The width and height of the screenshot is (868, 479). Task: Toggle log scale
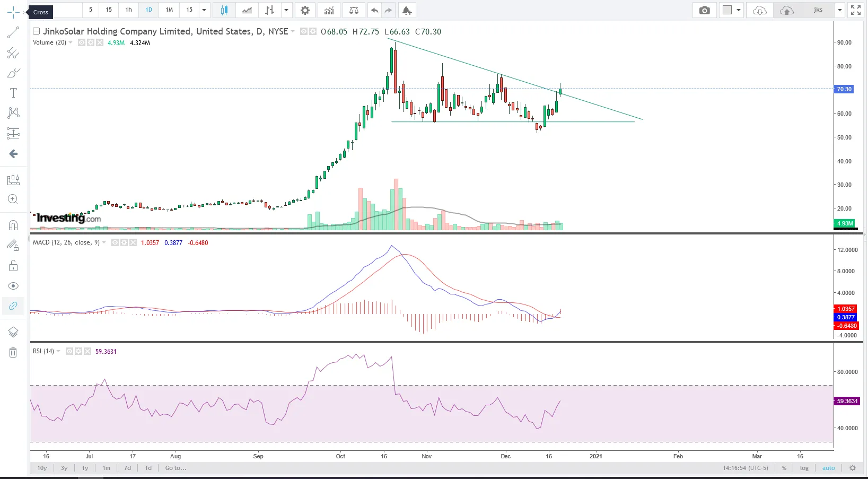coord(804,468)
